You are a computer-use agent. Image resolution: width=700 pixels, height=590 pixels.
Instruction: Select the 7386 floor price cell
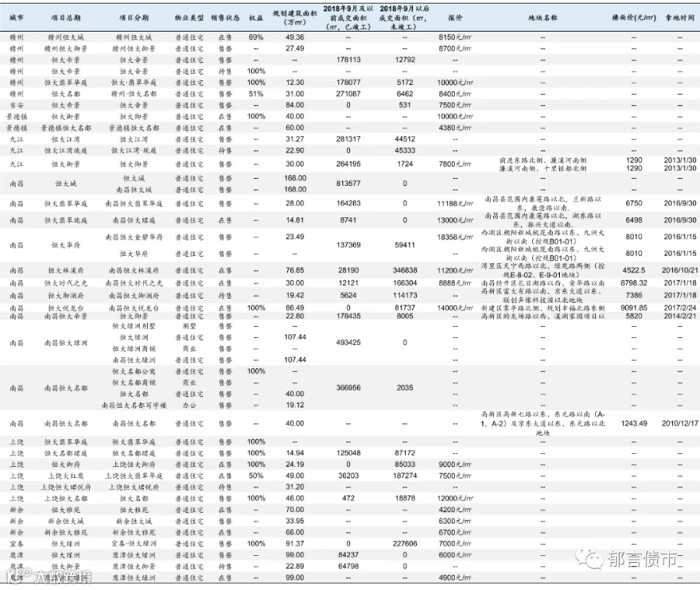point(634,296)
